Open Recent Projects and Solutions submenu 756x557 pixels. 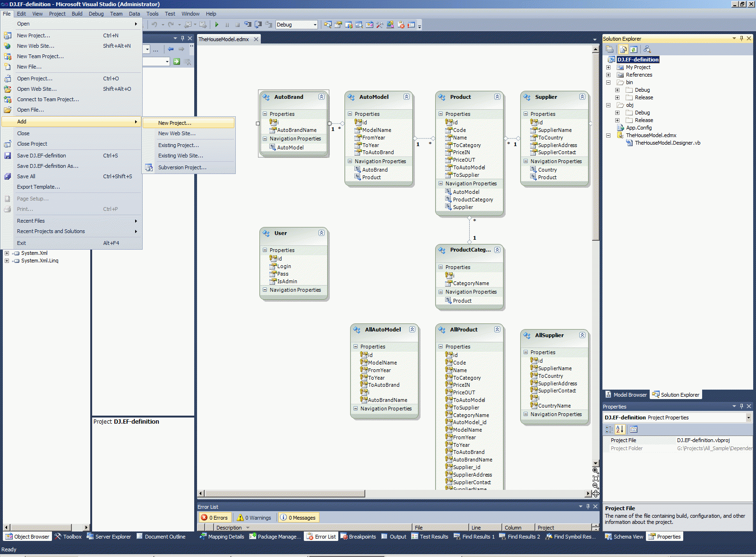pyautogui.click(x=72, y=231)
